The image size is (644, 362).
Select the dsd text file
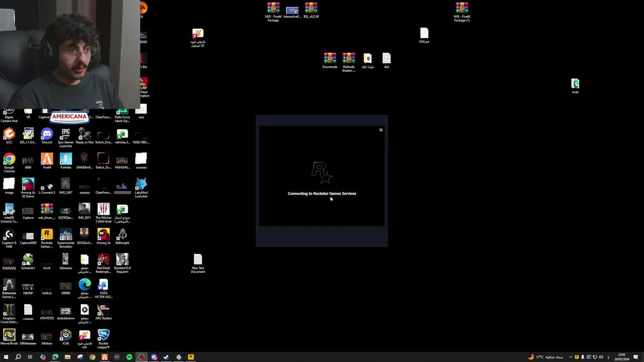(x=386, y=61)
